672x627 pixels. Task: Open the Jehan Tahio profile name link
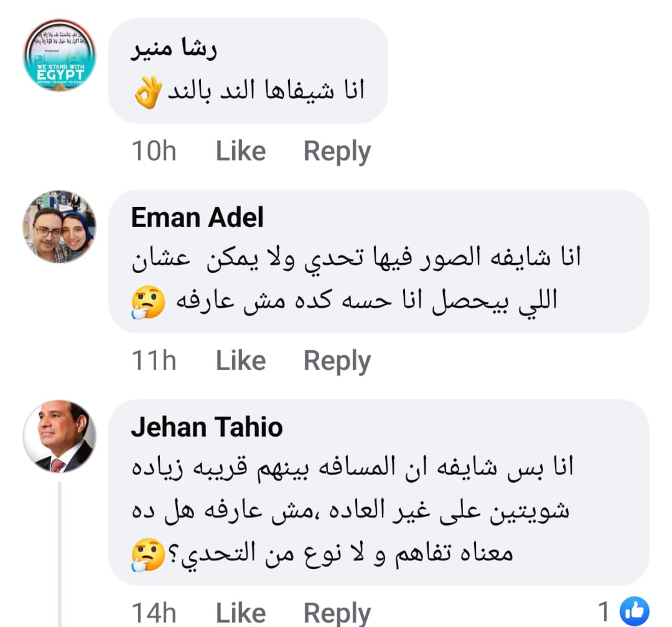(207, 427)
